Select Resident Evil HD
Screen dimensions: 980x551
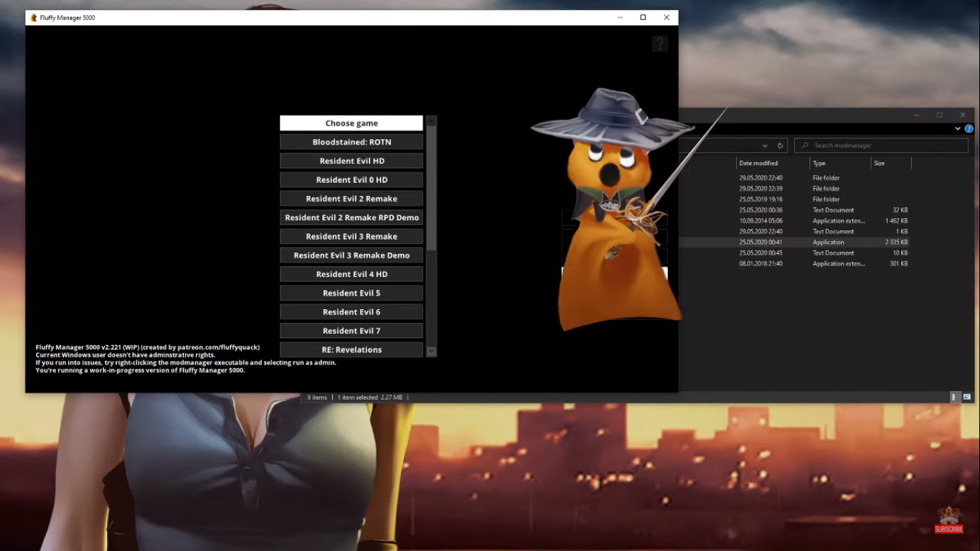tap(352, 161)
